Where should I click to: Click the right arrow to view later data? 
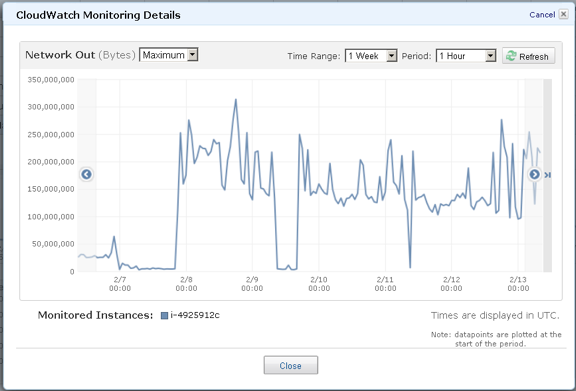tap(534, 174)
